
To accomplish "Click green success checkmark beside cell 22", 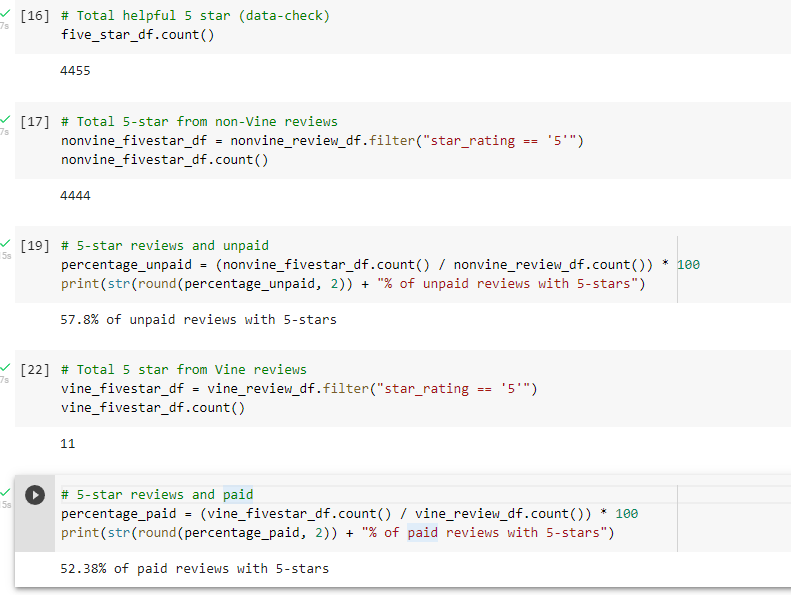I will [x=5, y=368].
